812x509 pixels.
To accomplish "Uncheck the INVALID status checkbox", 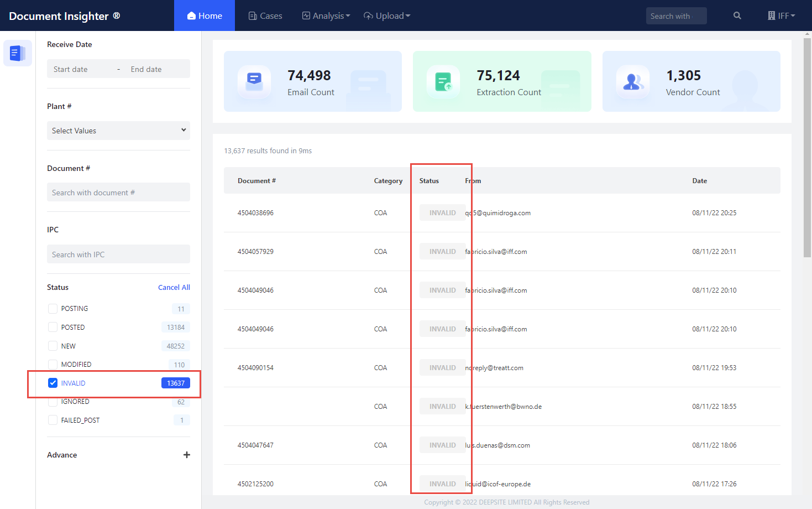I will 53,383.
